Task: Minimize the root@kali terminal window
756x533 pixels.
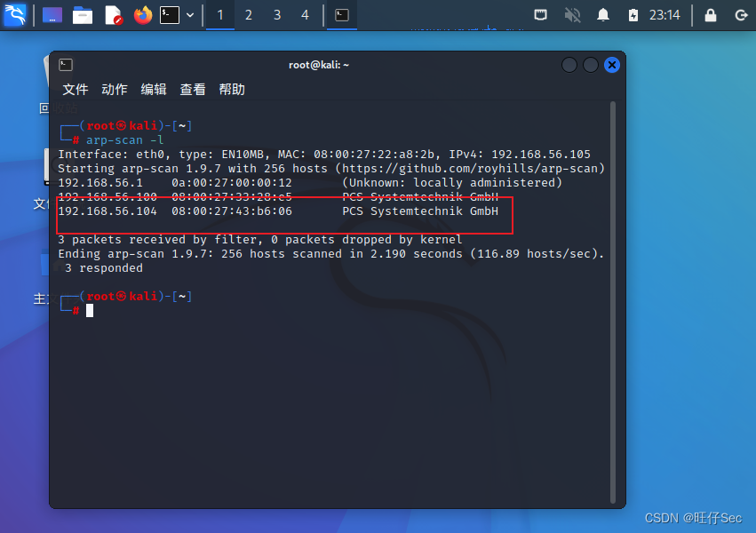Action: point(569,65)
